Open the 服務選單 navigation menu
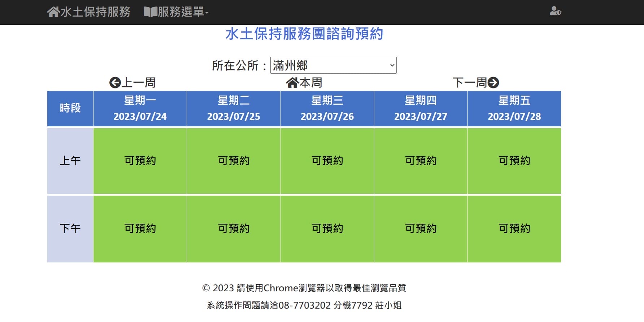 180,12
